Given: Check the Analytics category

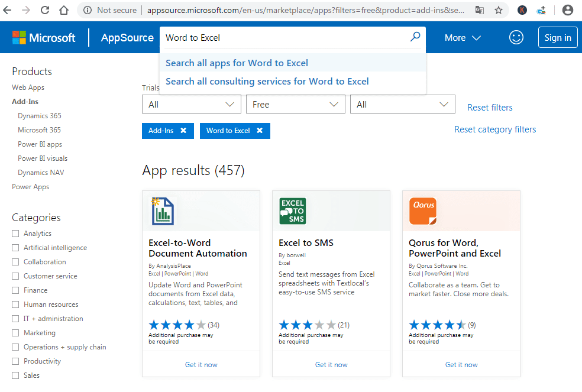Looking at the screenshot, I should pyautogui.click(x=15, y=234).
